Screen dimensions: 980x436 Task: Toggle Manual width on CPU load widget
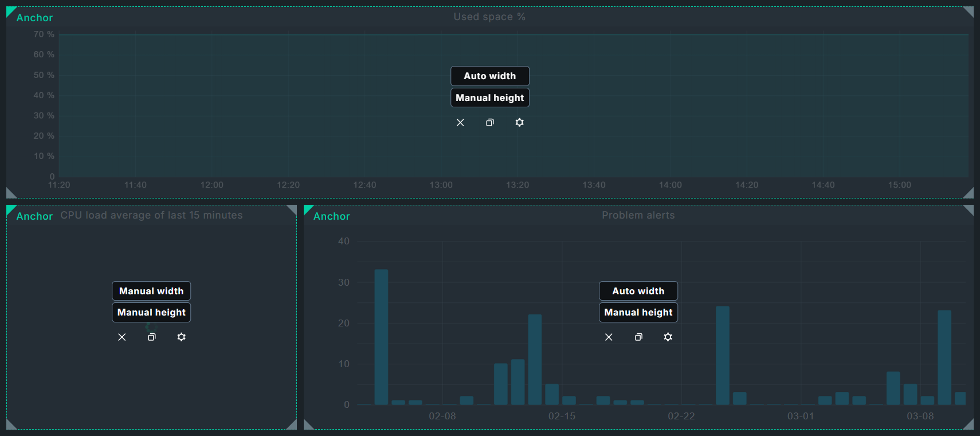(151, 291)
